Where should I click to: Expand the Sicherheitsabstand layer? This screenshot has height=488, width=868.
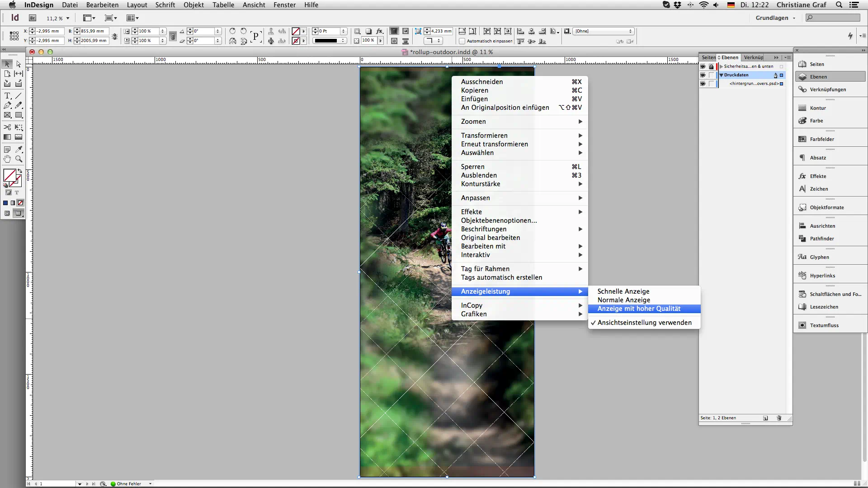721,66
